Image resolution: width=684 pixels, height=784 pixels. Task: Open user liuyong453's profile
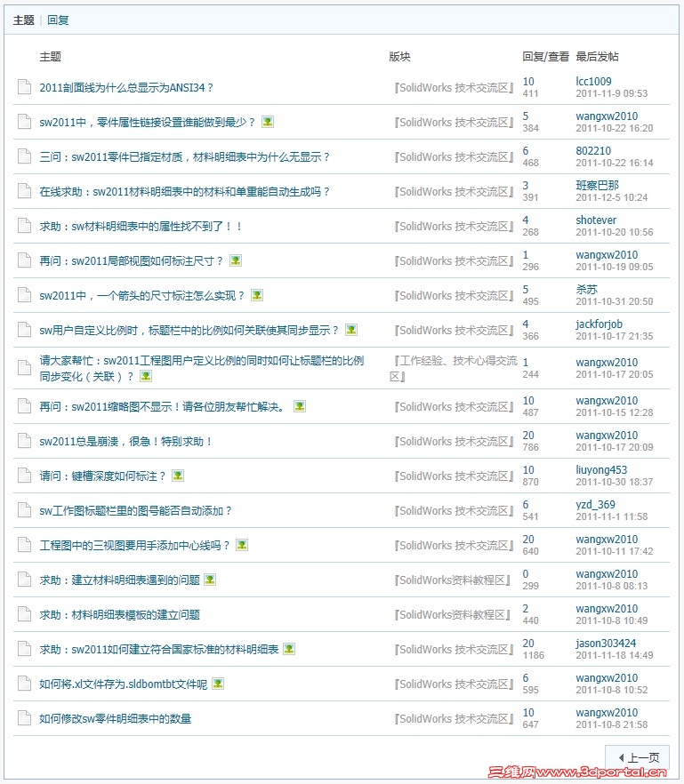[x=601, y=470]
